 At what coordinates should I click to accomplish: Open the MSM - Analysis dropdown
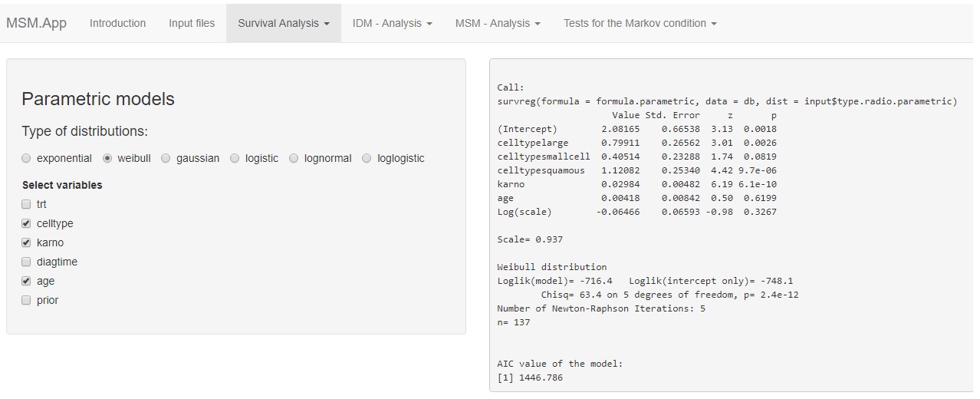[498, 23]
